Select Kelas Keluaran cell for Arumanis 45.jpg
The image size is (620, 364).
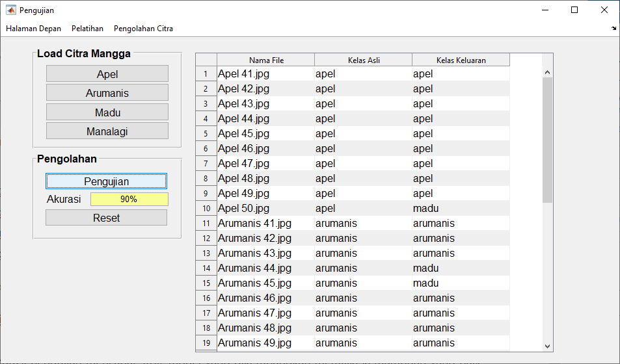pyautogui.click(x=461, y=283)
